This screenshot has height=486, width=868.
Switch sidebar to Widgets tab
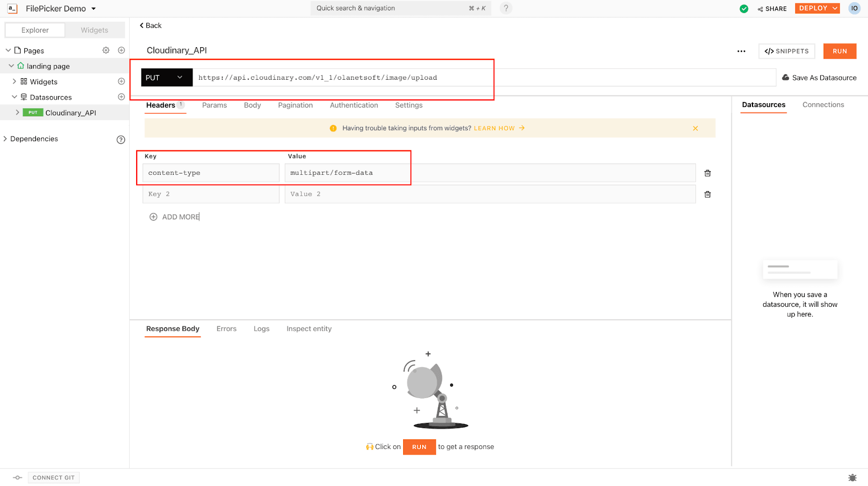click(x=94, y=30)
